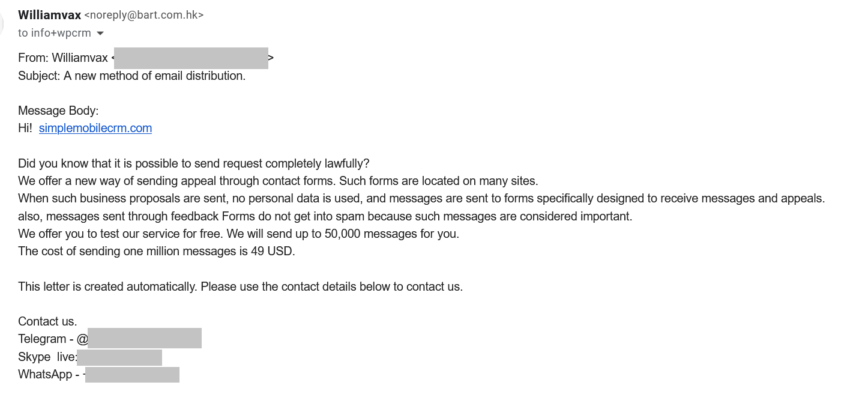The image size is (868, 397).
Task: Click the redacted Telegram handle
Action: 145,338
